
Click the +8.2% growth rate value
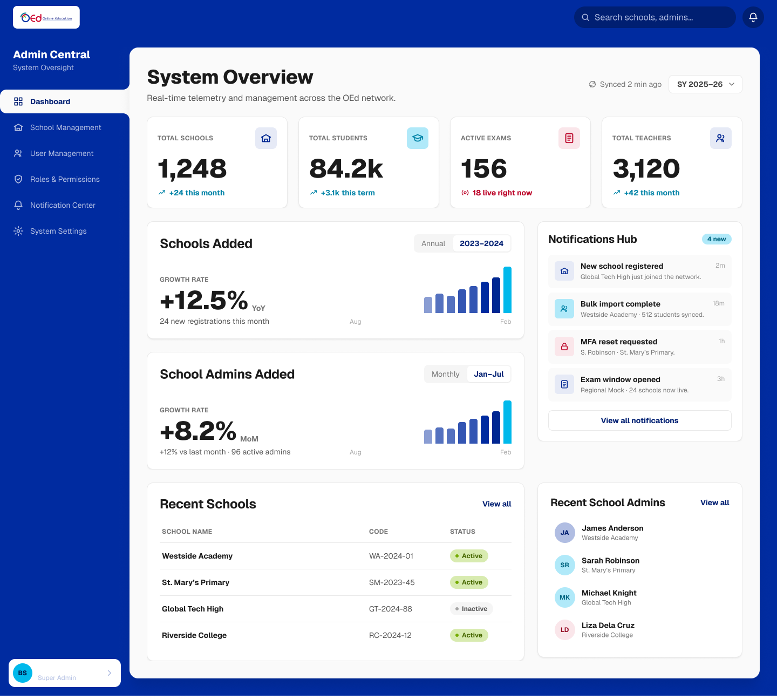pos(198,431)
